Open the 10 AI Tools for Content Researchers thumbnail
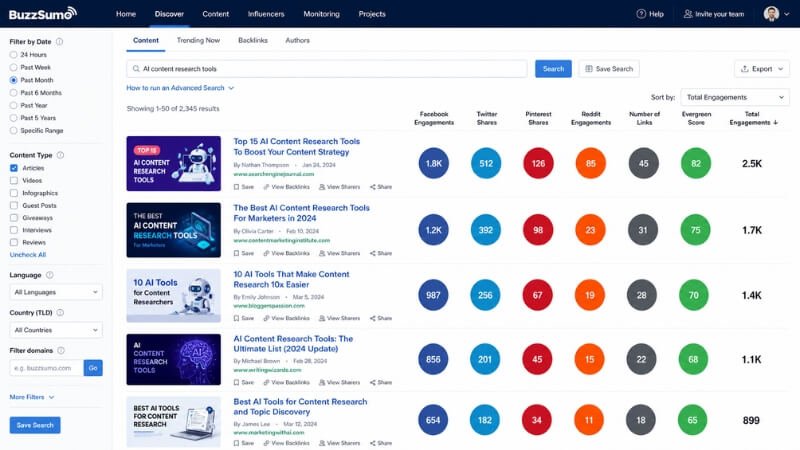 pos(173,295)
